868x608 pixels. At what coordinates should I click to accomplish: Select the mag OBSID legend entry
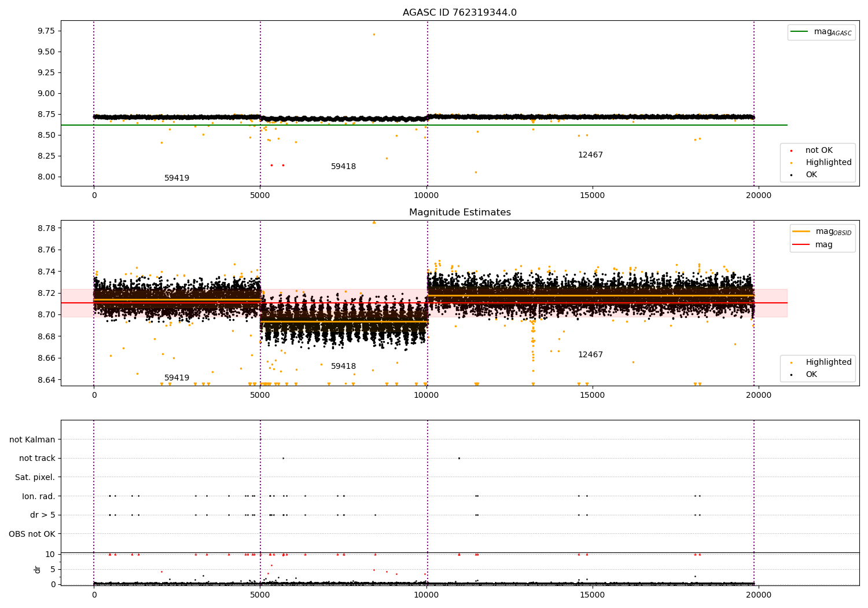[x=822, y=232]
